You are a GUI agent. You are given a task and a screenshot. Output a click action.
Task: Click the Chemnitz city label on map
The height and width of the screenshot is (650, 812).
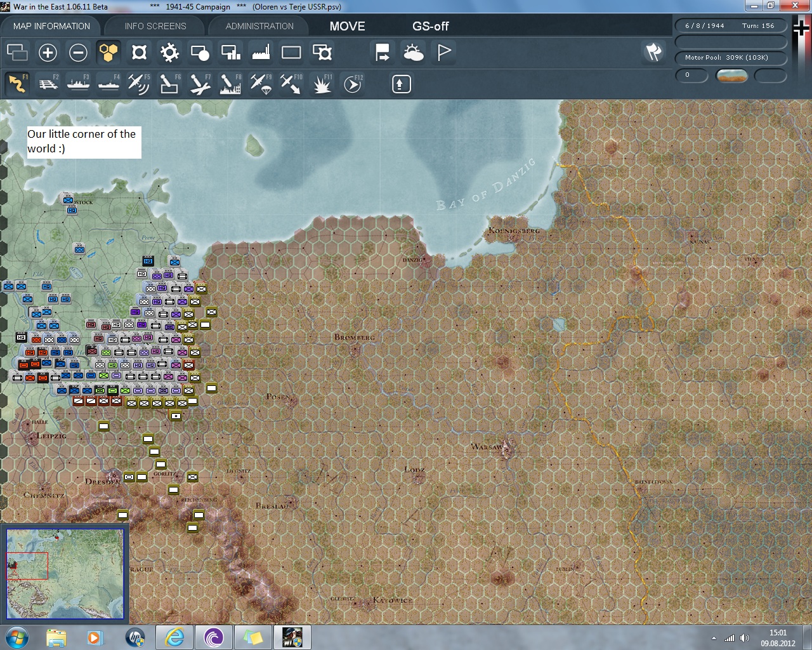(44, 495)
